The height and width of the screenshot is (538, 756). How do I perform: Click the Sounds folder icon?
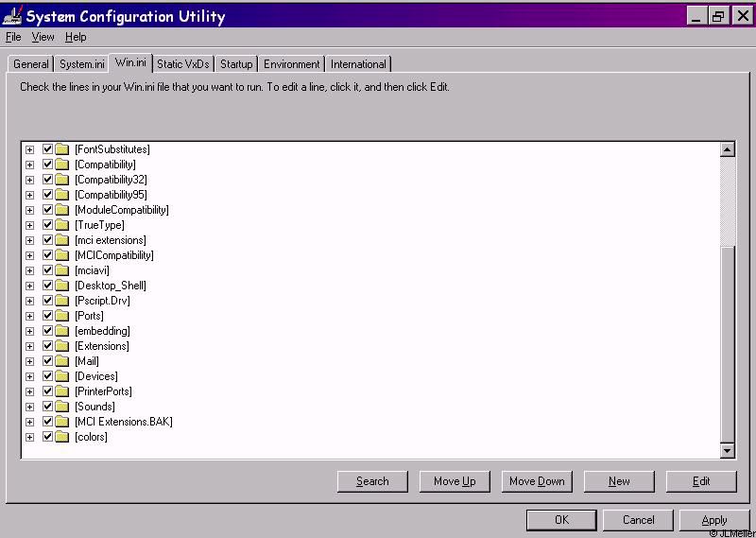(61, 407)
